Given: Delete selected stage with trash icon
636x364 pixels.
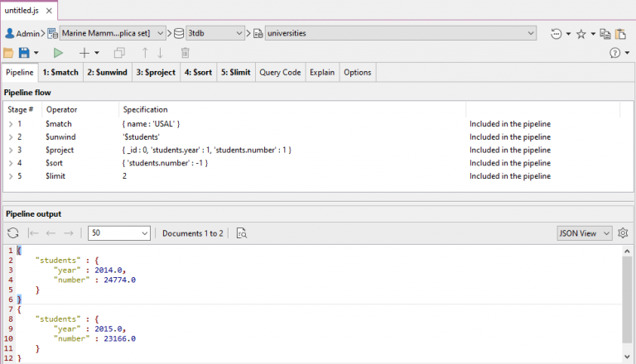Looking at the screenshot, I should click(185, 53).
